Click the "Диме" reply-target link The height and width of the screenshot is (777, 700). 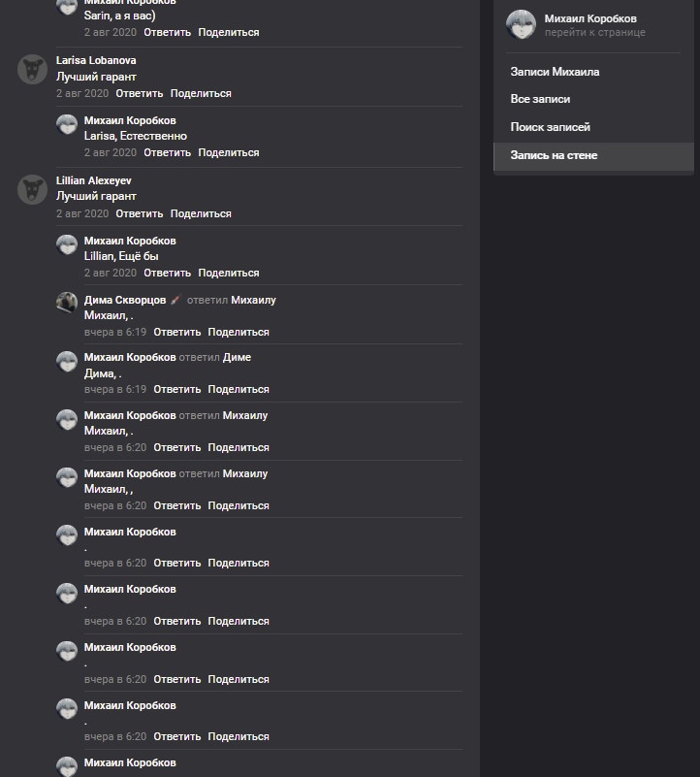[237, 357]
